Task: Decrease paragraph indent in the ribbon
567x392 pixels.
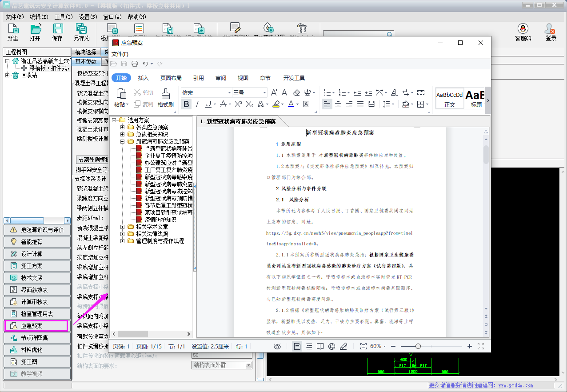Action: pyautogui.click(x=357, y=92)
